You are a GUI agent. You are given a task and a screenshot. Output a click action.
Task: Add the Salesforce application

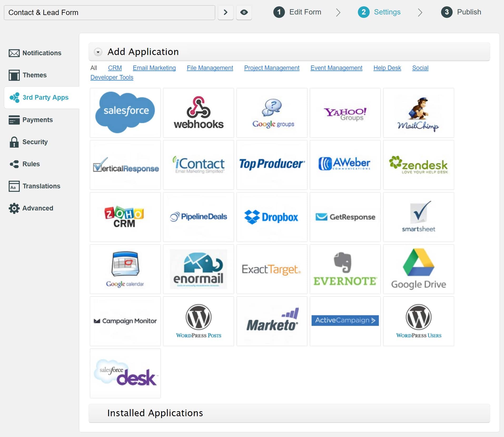[x=125, y=113]
